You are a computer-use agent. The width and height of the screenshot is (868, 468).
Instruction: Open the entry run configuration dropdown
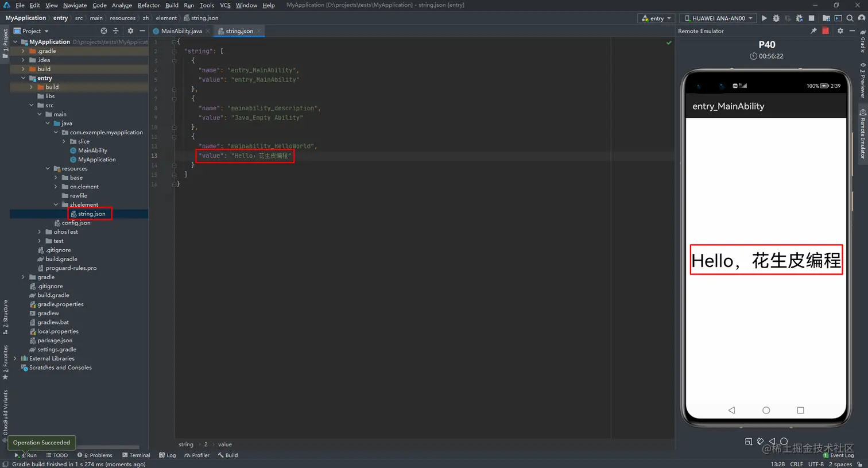click(656, 18)
